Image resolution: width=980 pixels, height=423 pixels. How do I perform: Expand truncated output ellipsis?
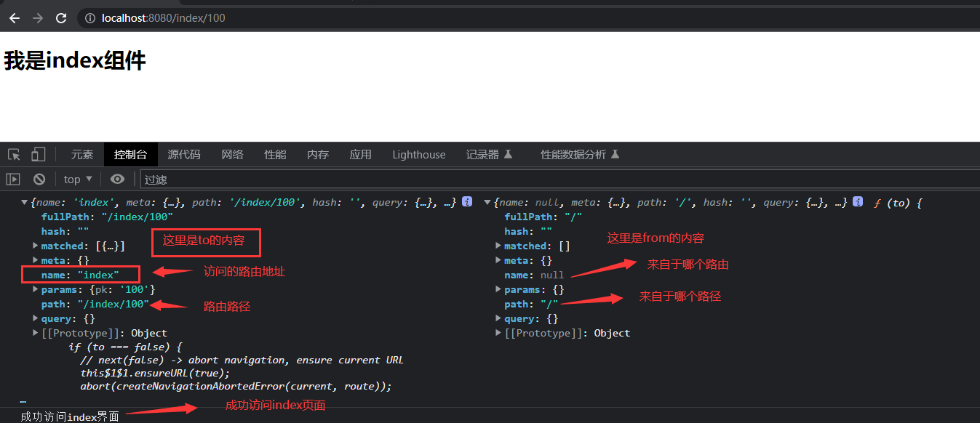coord(23,400)
